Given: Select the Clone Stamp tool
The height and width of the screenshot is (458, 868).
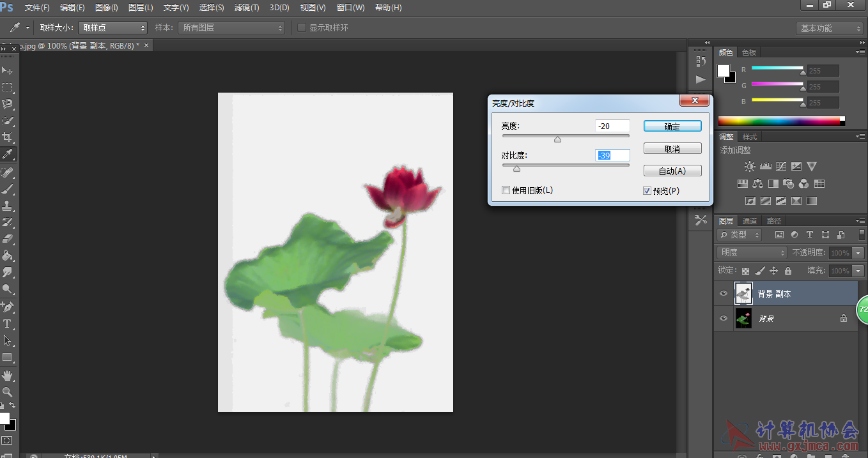Looking at the screenshot, I should coord(8,206).
